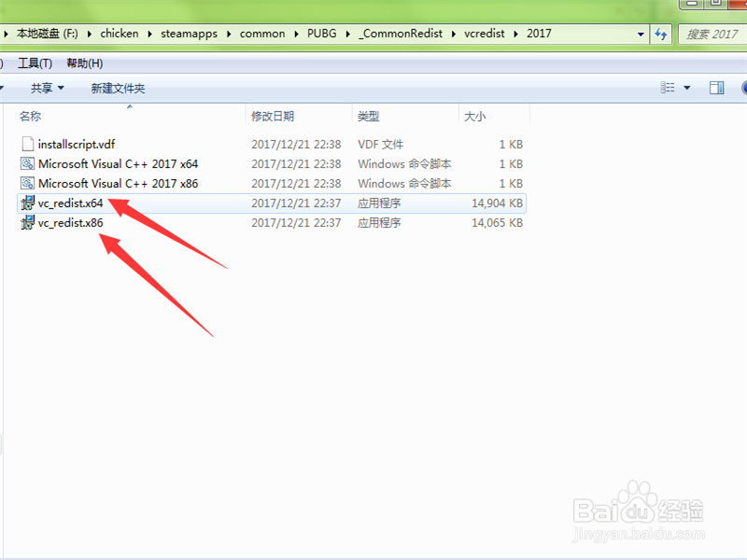Expand the arrow after vcredist in the path
Viewport: 747px width, 560px height.
coord(515,34)
